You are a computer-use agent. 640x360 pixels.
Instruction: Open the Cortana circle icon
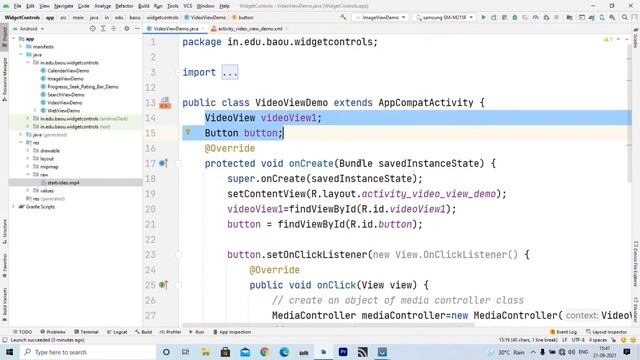click(x=166, y=352)
